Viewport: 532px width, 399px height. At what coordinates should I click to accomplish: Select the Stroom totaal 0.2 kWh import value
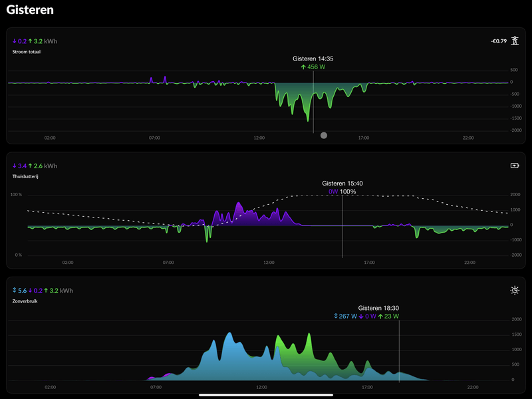pyautogui.click(x=20, y=41)
